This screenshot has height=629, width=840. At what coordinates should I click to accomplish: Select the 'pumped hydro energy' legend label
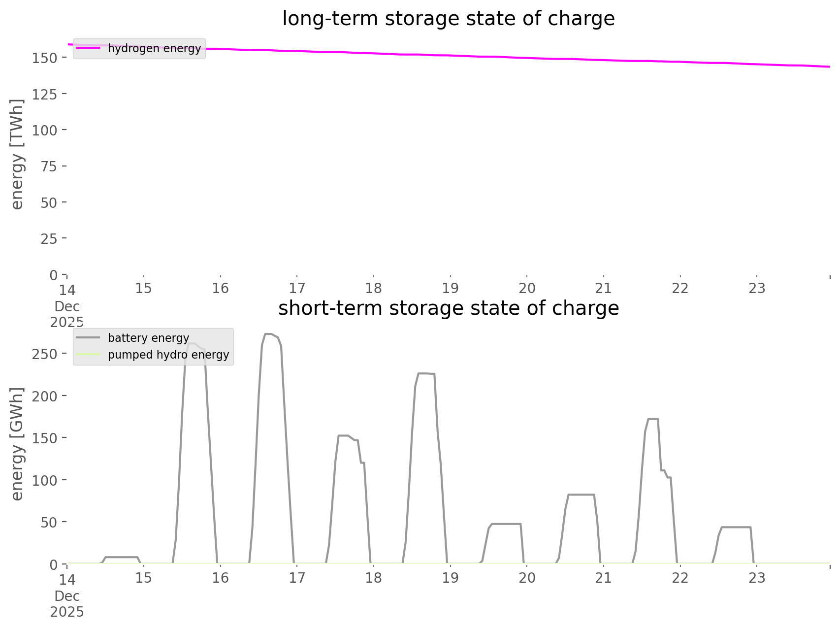(x=168, y=355)
